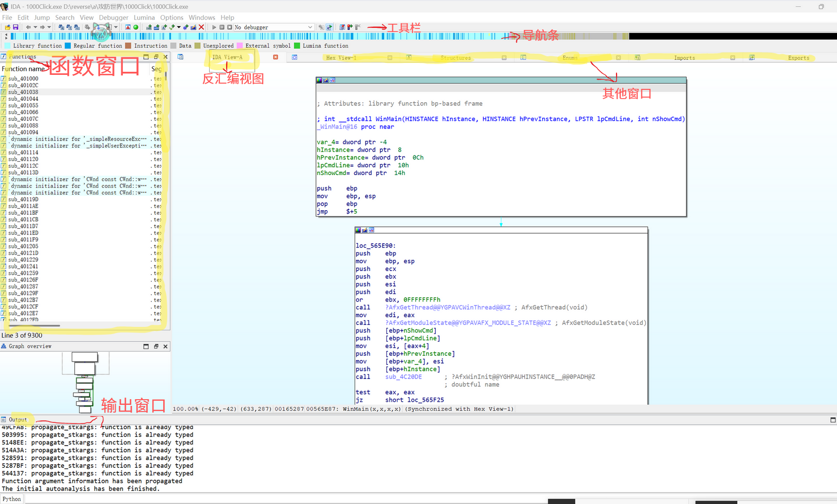Close the Functions panel
The height and width of the screenshot is (504, 837).
point(166,57)
